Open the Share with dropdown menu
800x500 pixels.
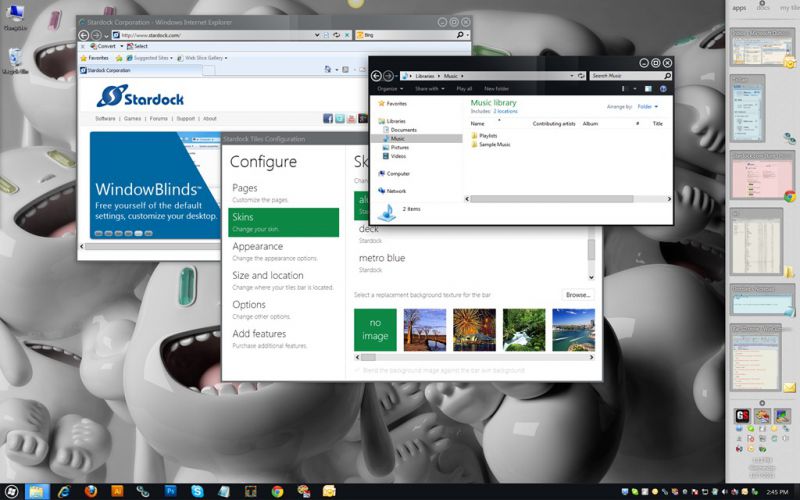click(x=429, y=89)
